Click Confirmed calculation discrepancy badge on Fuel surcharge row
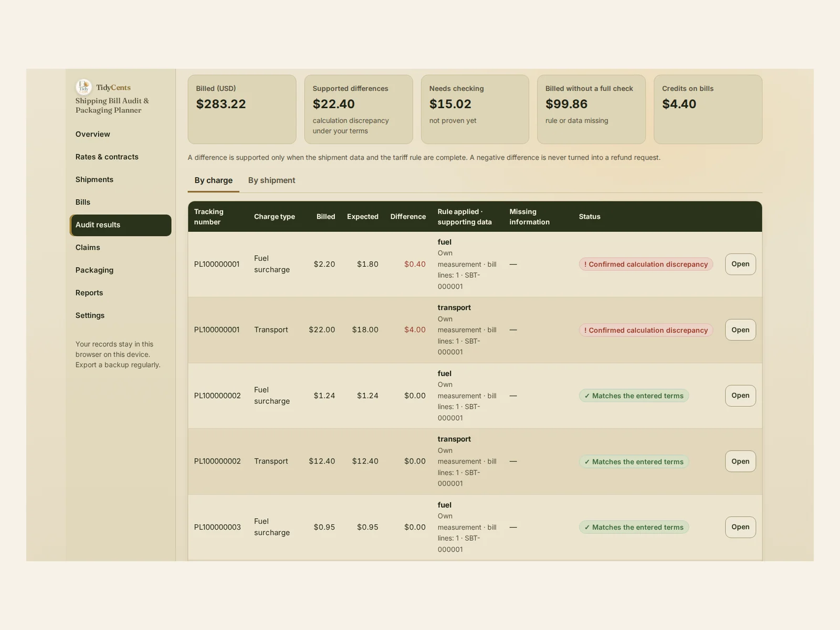This screenshot has width=840, height=630. pyautogui.click(x=646, y=264)
